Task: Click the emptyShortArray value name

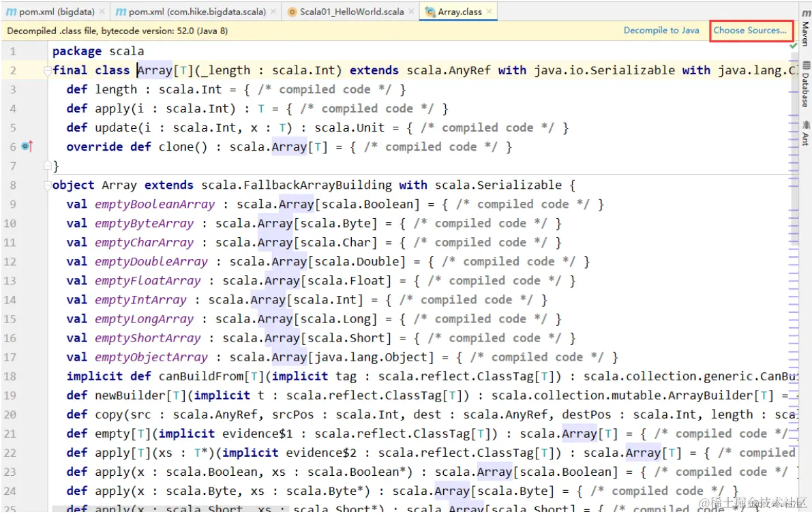Action: (x=147, y=339)
